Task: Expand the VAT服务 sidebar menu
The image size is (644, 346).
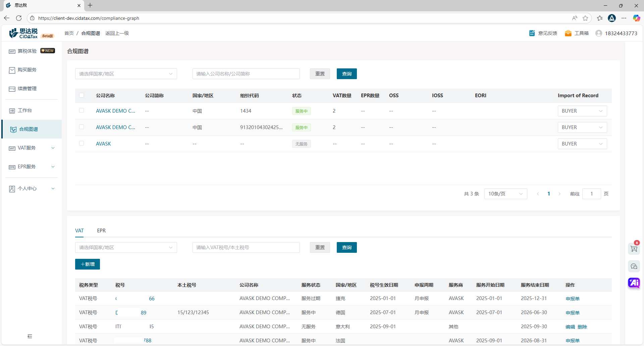Action: pos(32,148)
